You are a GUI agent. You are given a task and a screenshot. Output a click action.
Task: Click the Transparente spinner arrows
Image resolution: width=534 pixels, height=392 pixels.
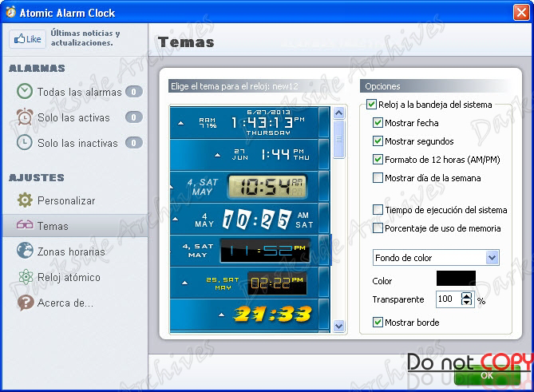pyautogui.click(x=467, y=299)
